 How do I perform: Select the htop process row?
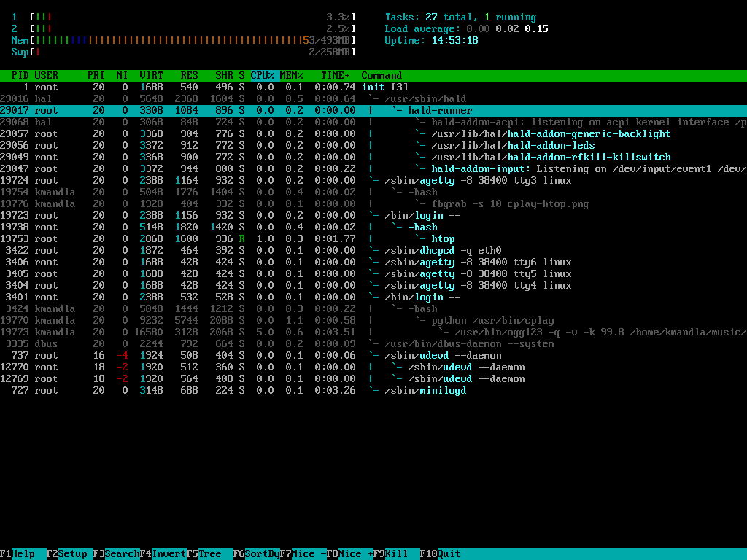[442, 239]
